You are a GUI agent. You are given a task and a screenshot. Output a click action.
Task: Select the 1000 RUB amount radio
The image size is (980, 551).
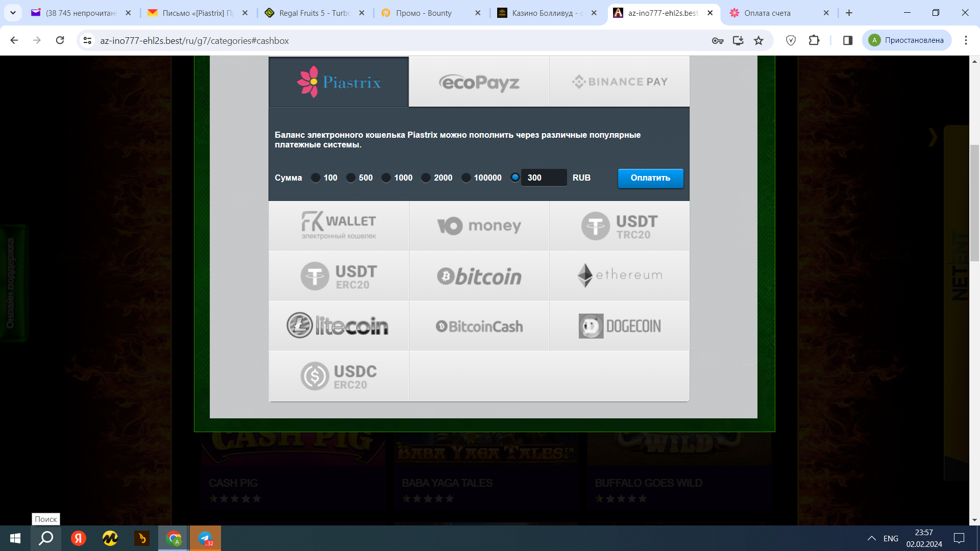pyautogui.click(x=386, y=178)
